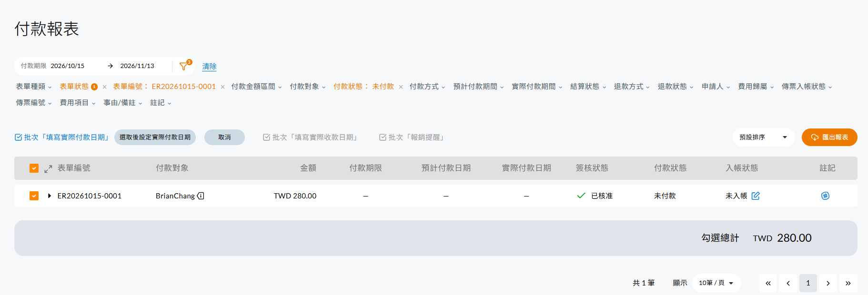
Task: Click the start date field 2026/10/15
Action: pos(68,66)
